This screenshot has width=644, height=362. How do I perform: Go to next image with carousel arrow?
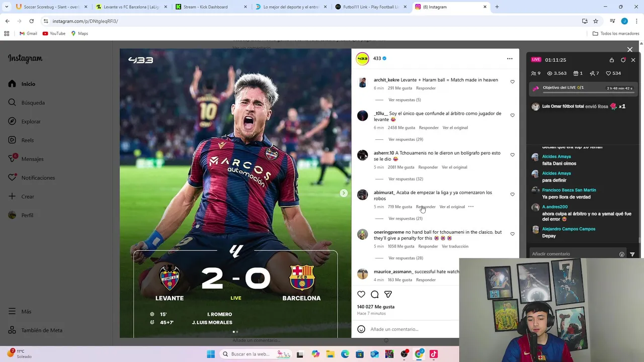344,193
